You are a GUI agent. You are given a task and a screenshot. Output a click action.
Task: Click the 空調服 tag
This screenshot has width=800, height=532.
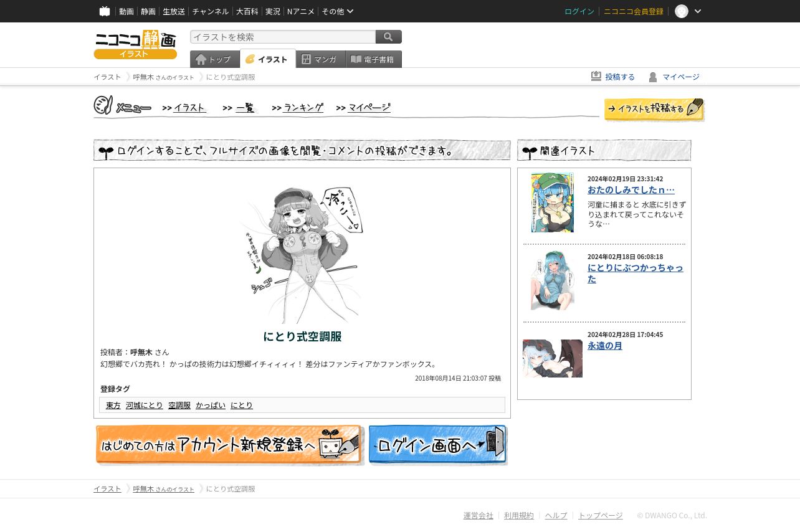click(179, 406)
